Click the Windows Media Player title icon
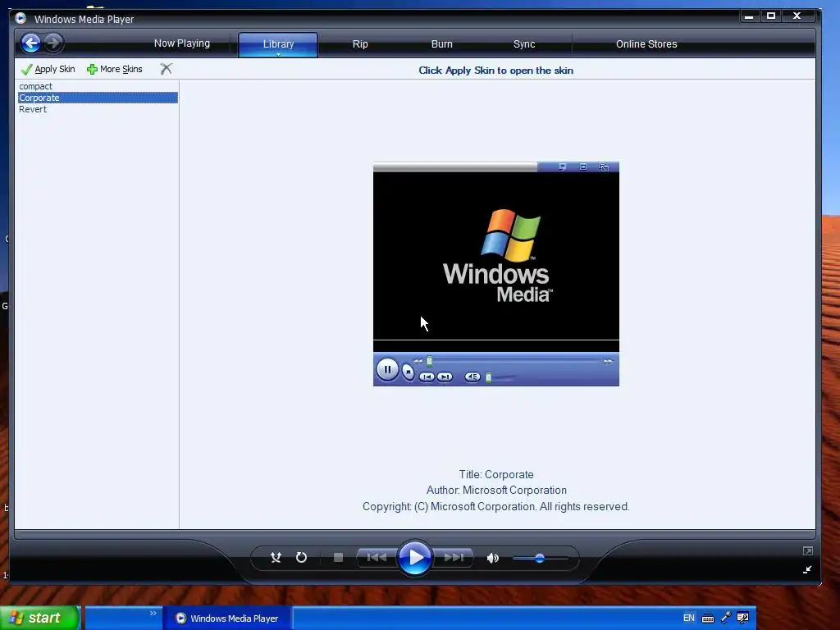 click(21, 18)
